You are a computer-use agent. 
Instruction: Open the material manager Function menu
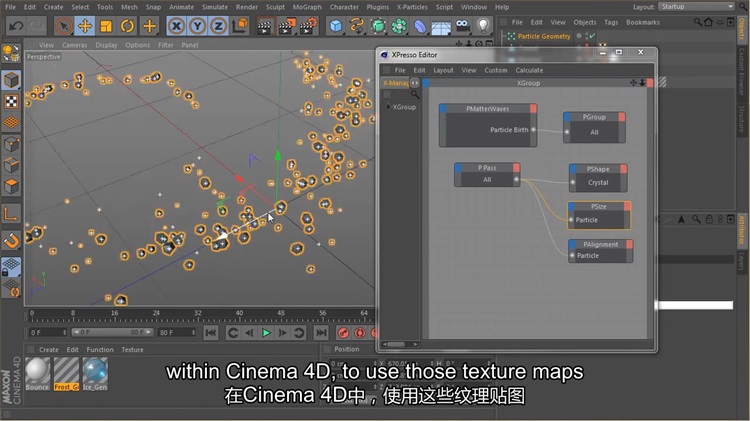tap(100, 350)
